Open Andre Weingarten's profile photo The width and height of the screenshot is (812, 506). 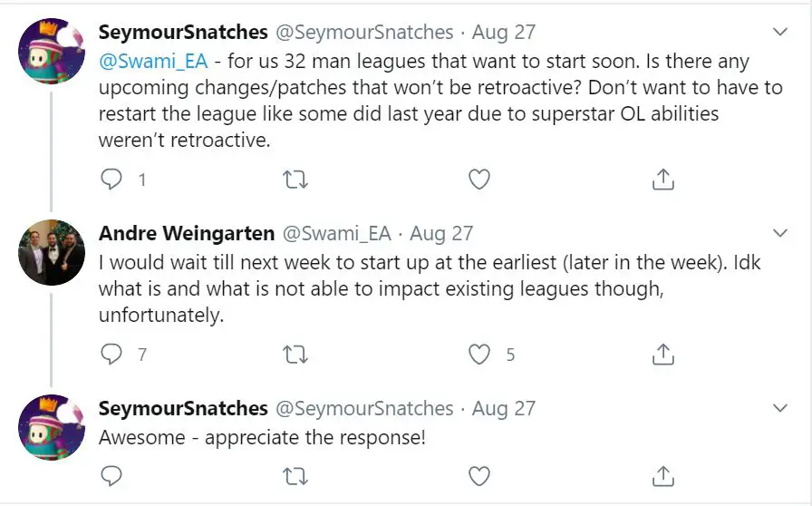(x=52, y=252)
